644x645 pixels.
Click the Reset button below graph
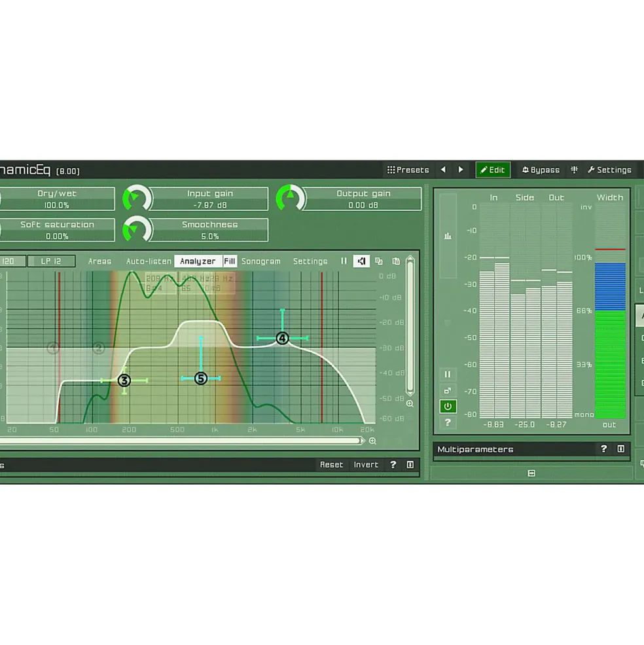(331, 464)
